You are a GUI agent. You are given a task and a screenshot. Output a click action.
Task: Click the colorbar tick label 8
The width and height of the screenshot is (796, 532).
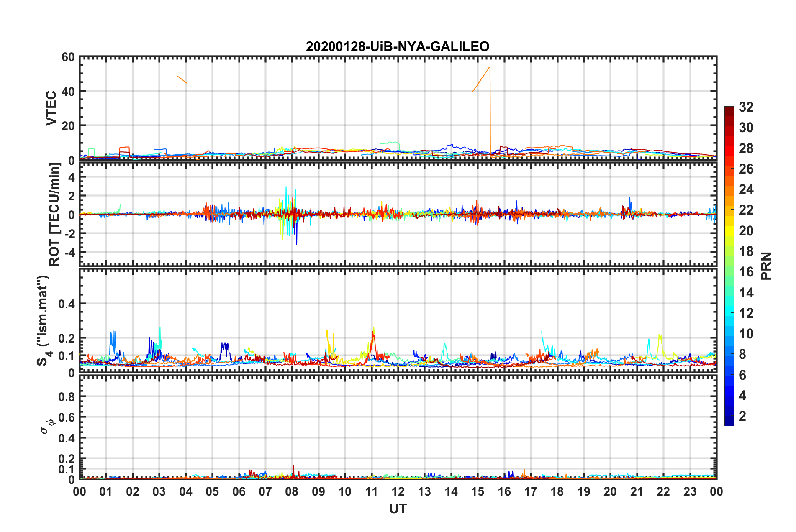742,354
